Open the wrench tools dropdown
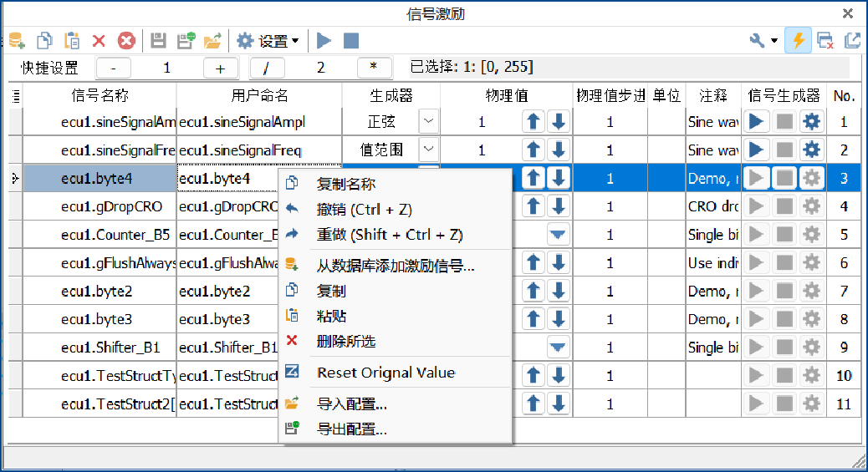 pos(763,40)
